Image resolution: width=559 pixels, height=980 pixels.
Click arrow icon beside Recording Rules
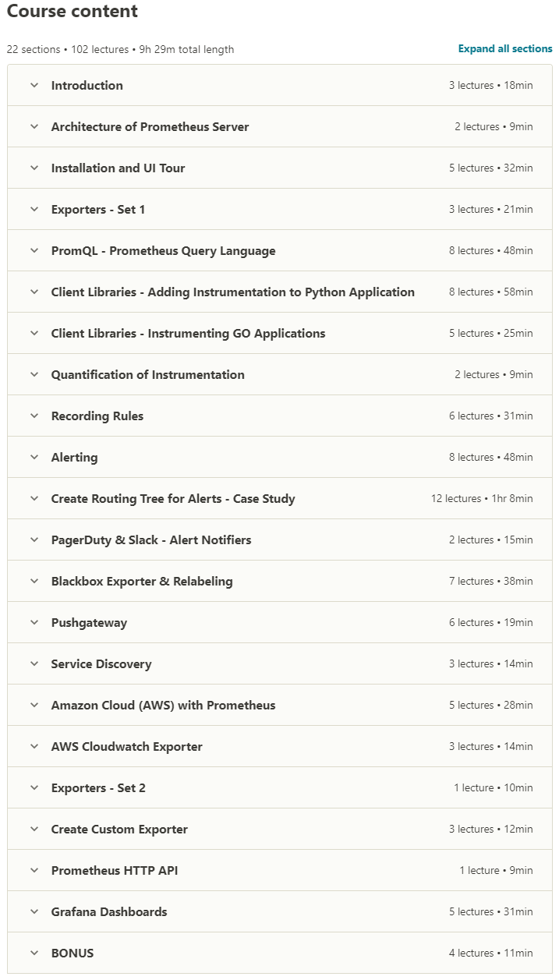[x=34, y=416]
